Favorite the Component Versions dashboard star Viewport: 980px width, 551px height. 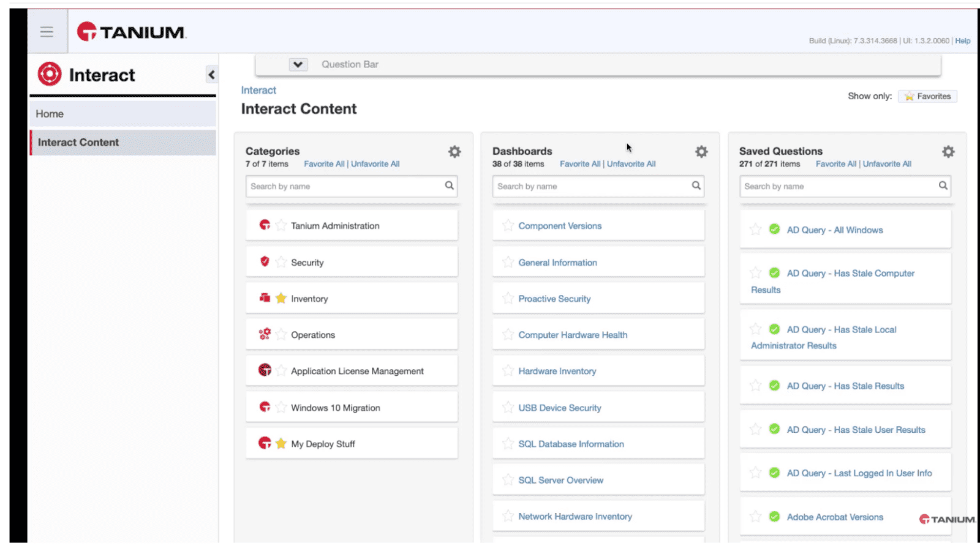click(x=508, y=225)
